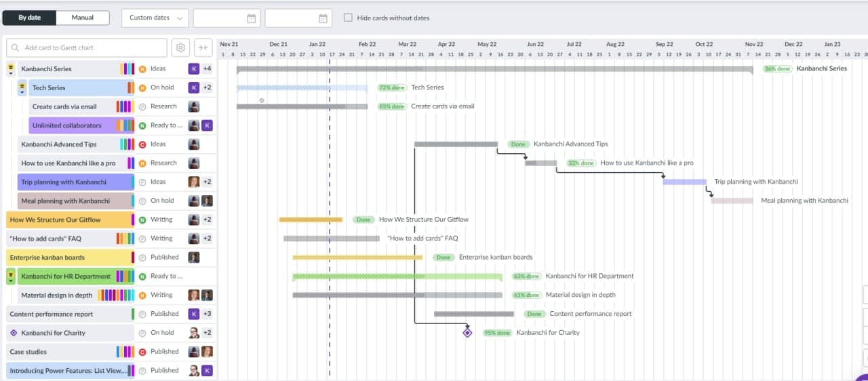Click the Content performance report Gantt bar

coord(474,314)
